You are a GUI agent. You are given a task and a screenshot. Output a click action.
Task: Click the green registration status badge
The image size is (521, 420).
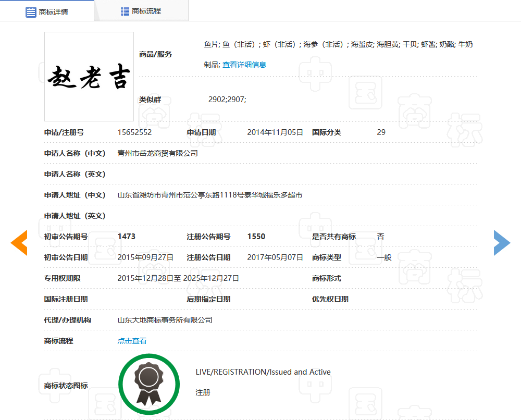[149, 384]
